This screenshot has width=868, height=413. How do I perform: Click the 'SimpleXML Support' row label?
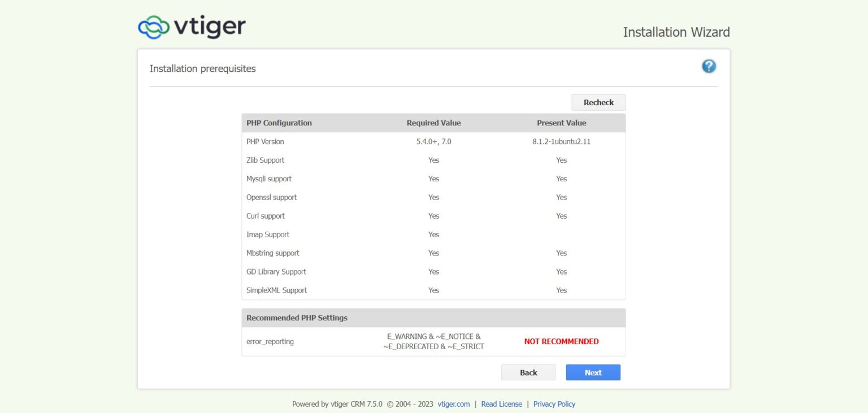click(x=277, y=290)
